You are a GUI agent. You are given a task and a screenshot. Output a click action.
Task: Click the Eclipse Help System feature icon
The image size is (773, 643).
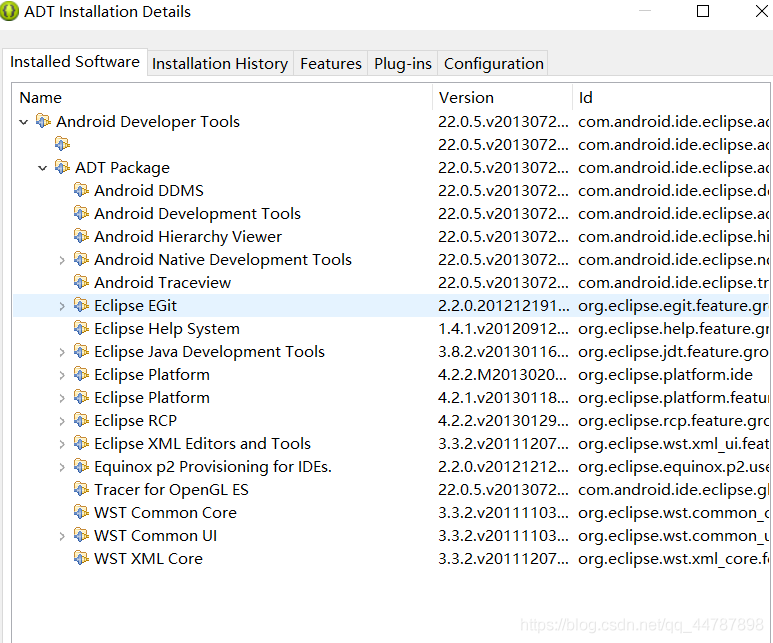click(x=81, y=328)
